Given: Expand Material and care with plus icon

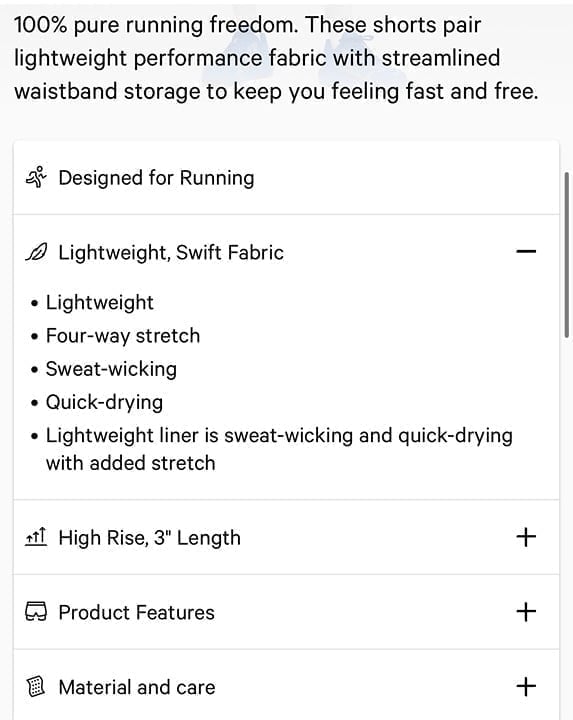Looking at the screenshot, I should click(x=526, y=686).
